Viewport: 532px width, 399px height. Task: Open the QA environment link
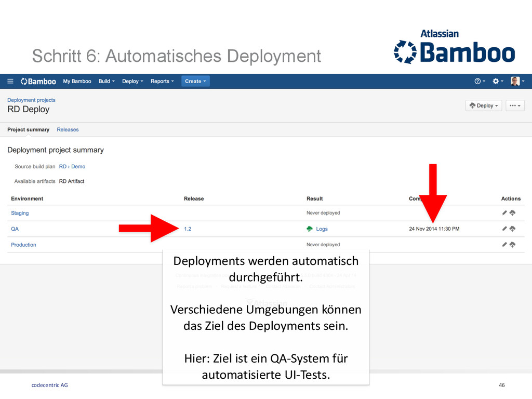[x=15, y=229]
